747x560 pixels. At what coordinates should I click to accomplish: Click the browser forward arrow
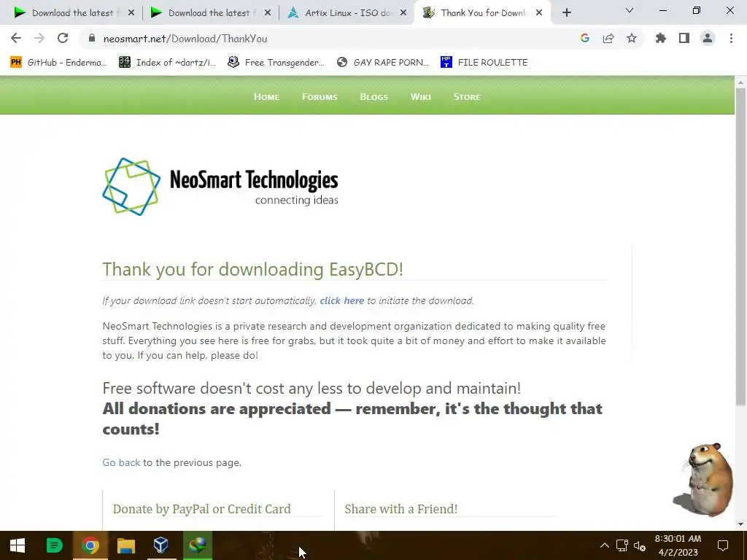(39, 38)
